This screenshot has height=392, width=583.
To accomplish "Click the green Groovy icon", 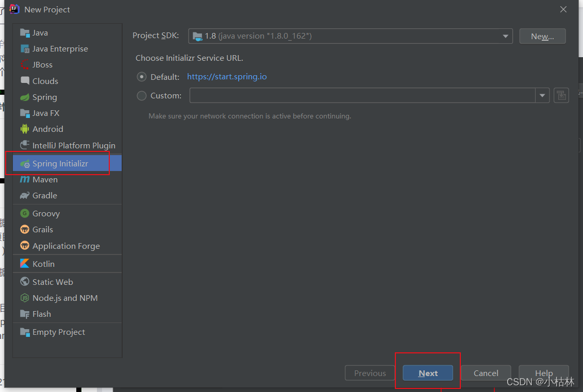I will 25,213.
